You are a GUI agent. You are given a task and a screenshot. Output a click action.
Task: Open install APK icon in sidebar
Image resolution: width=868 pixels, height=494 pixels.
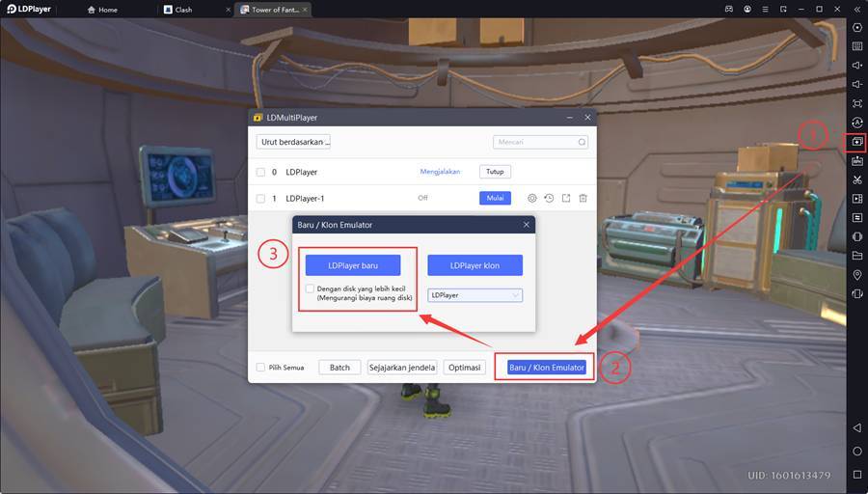pyautogui.click(x=857, y=161)
